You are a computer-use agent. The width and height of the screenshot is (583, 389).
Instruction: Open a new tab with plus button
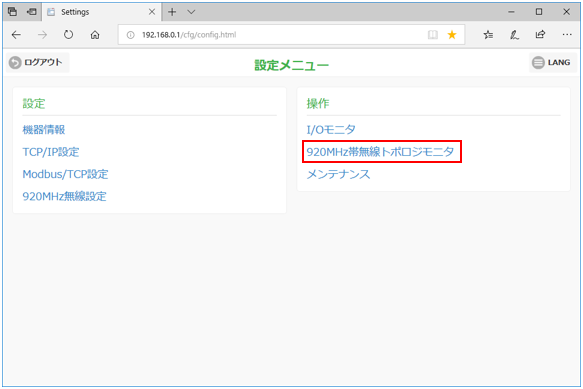click(x=172, y=12)
